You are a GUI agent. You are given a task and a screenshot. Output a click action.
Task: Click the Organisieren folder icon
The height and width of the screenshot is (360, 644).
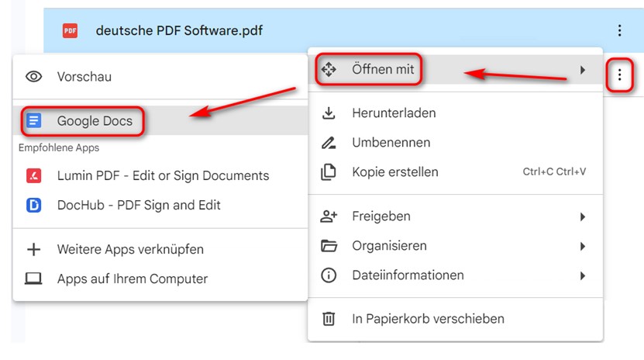click(329, 246)
